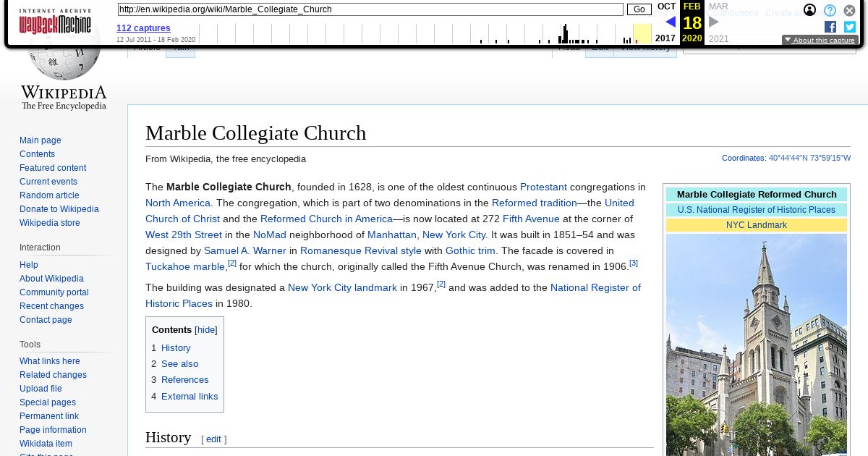The image size is (868, 456).
Task: Open Manhattan link
Action: [392, 235]
